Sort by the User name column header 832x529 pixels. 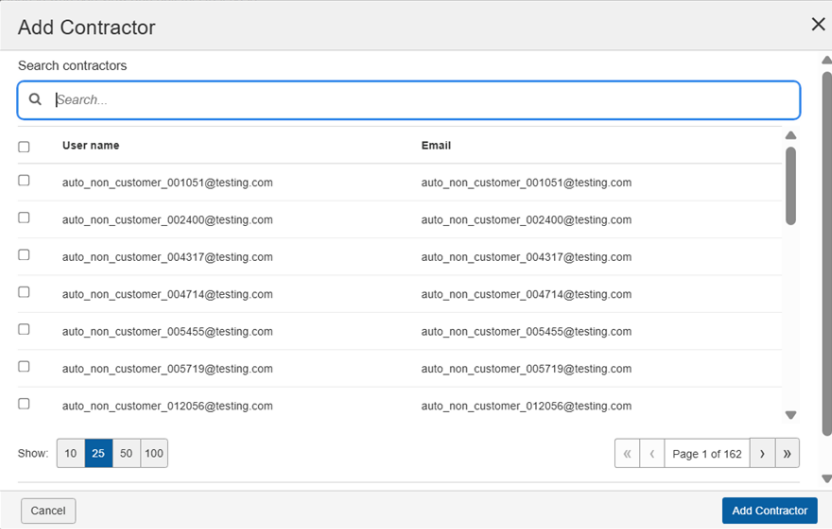tap(91, 146)
